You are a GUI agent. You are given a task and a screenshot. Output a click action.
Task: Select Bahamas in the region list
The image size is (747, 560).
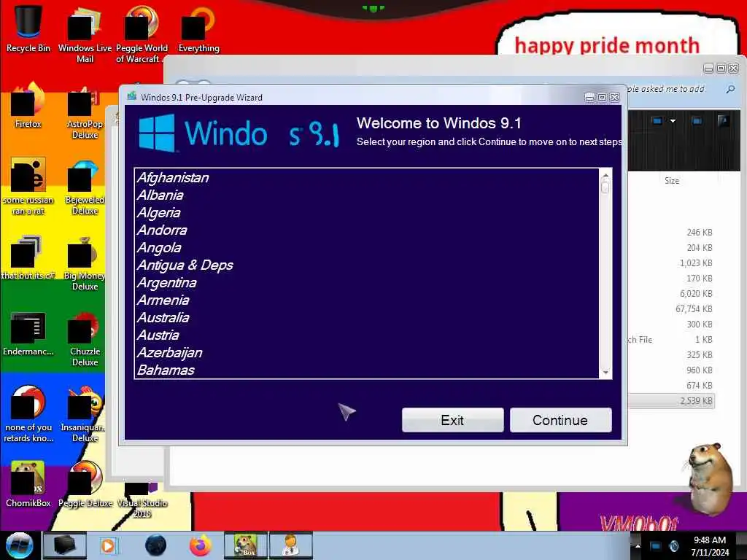[x=366, y=370]
